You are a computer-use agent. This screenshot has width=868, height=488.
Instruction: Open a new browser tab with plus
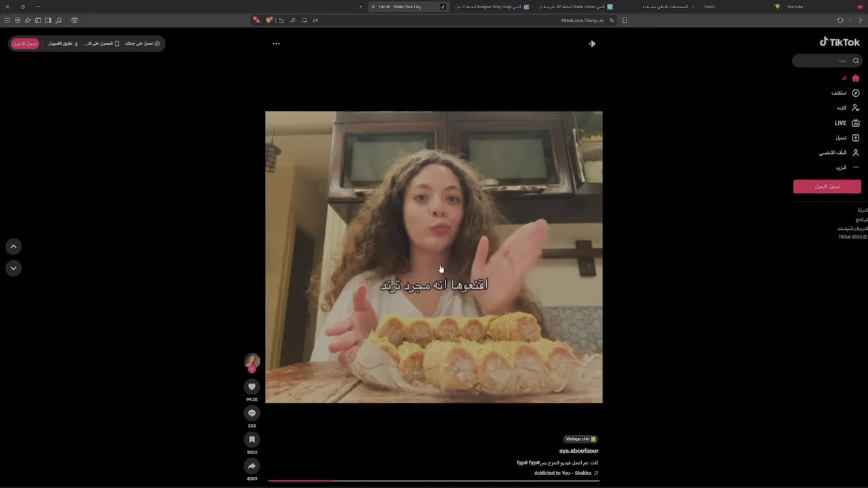361,7
